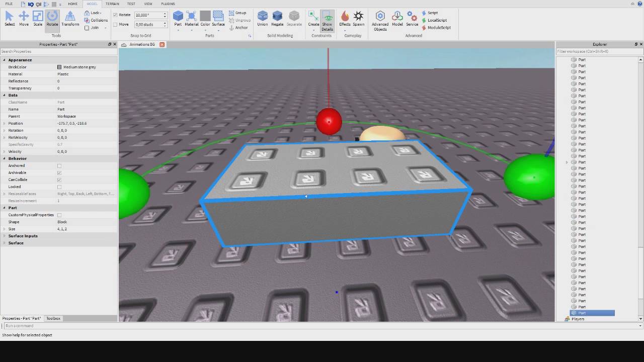The height and width of the screenshot is (362, 644).
Task: Insert a new Script
Action: [430, 13]
